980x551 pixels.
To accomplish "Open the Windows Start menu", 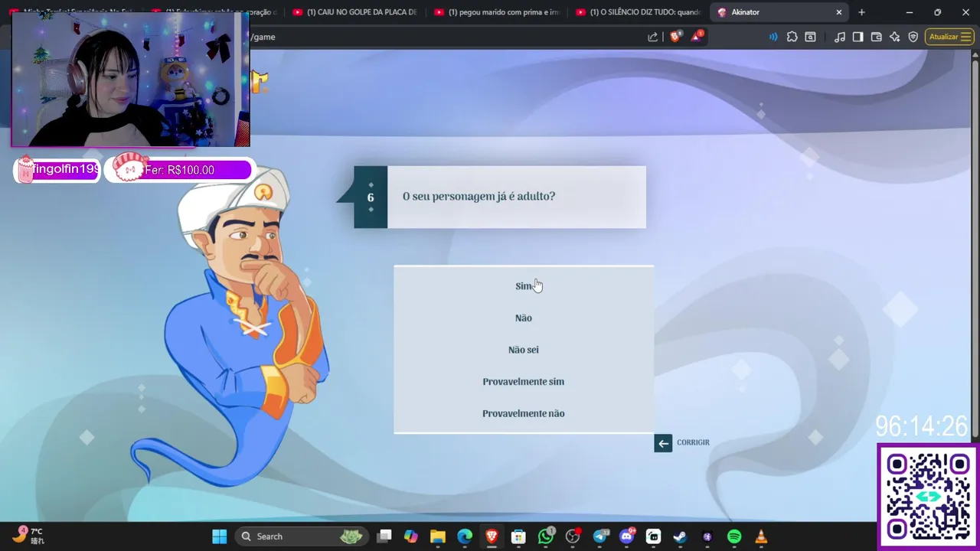I will [220, 536].
